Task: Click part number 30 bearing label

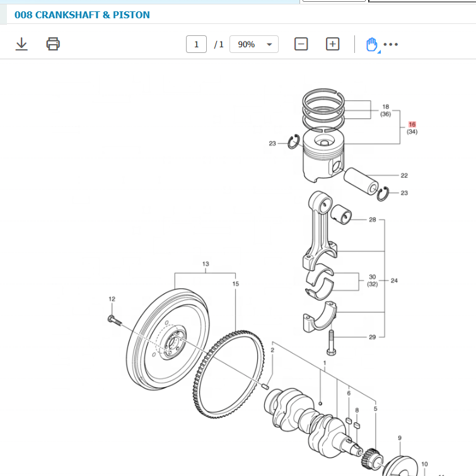Action: pos(372,277)
